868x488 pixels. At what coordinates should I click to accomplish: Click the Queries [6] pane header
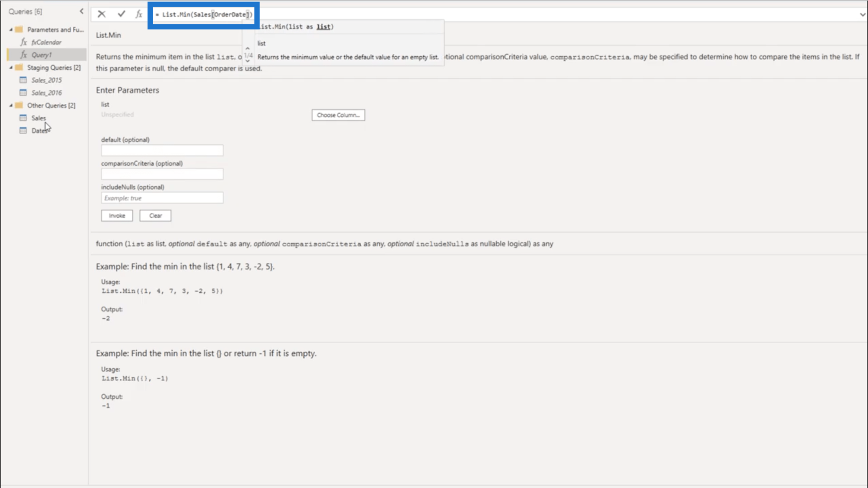25,11
